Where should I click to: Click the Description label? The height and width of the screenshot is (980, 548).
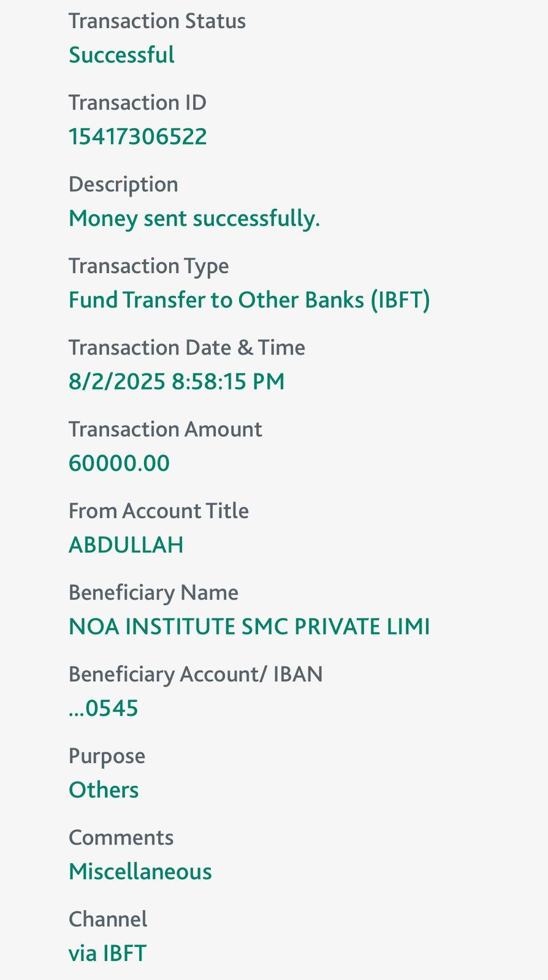click(x=123, y=184)
